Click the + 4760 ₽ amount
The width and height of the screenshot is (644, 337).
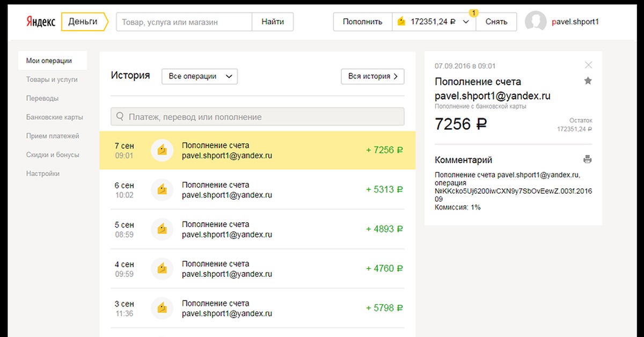pyautogui.click(x=384, y=268)
